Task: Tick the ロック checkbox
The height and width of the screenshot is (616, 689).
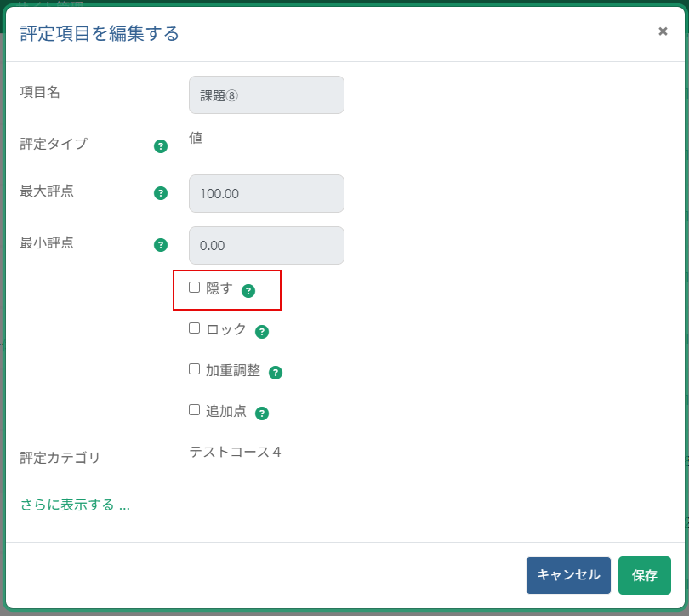Action: (194, 328)
